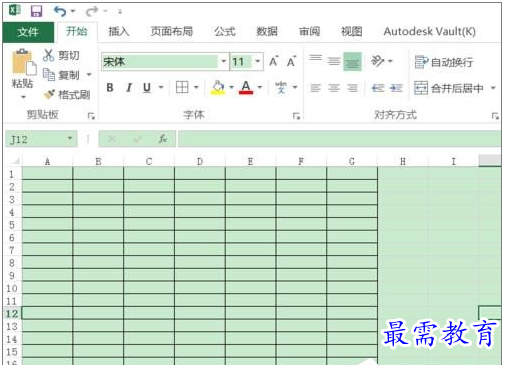
Task: Click the highlighted bottom align icon
Action: [352, 62]
